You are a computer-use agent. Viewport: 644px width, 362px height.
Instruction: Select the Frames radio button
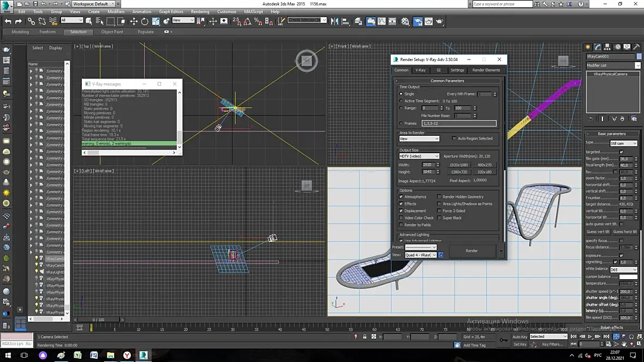401,124
